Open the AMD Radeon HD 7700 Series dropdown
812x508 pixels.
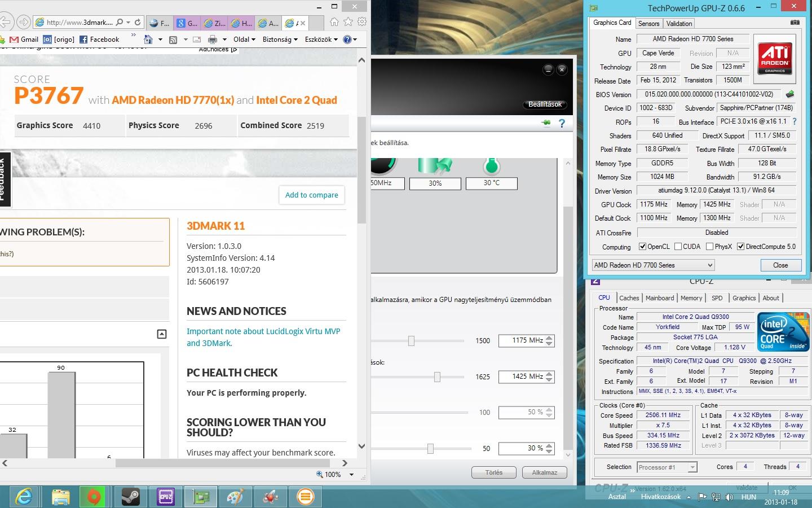[x=653, y=265]
